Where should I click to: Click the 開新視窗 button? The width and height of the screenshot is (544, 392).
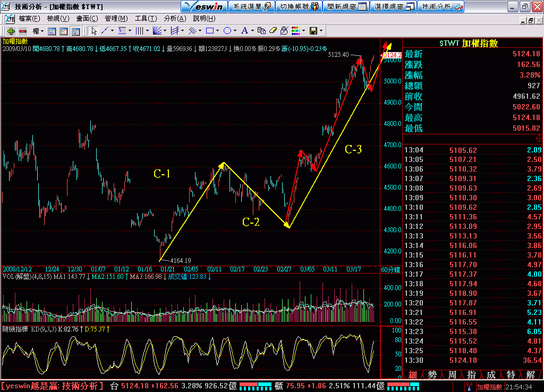[346, 6]
